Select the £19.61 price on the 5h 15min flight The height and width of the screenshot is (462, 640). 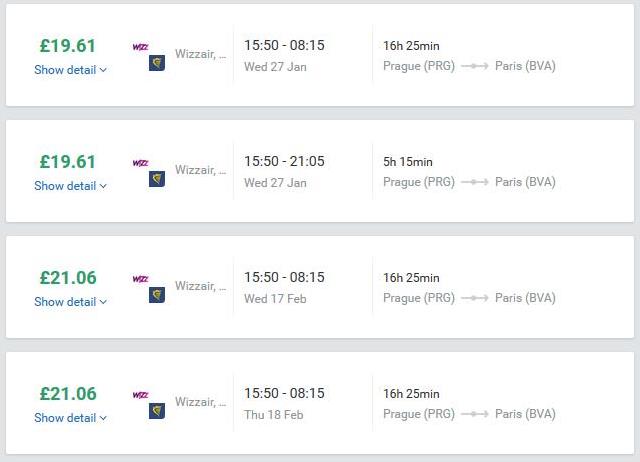(68, 162)
